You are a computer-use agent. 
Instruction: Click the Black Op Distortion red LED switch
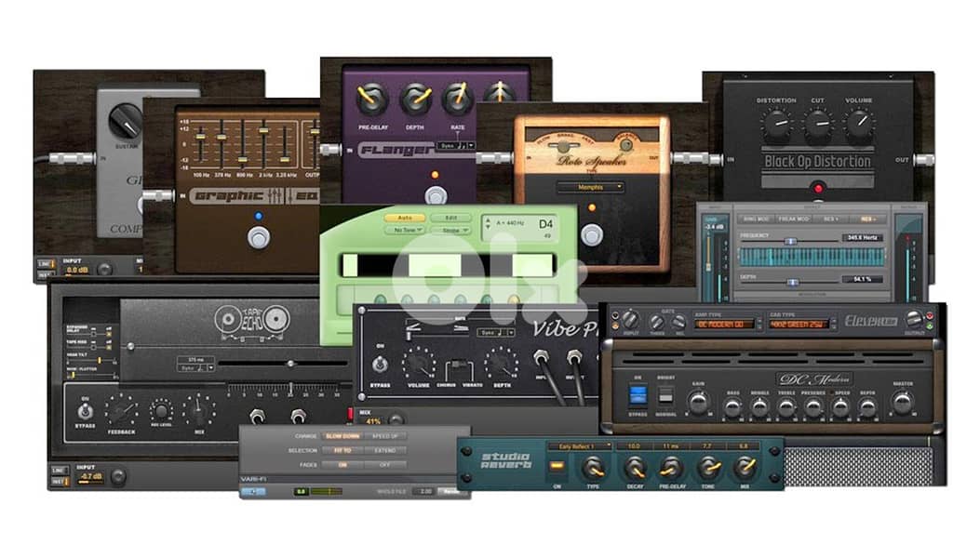pyautogui.click(x=818, y=188)
